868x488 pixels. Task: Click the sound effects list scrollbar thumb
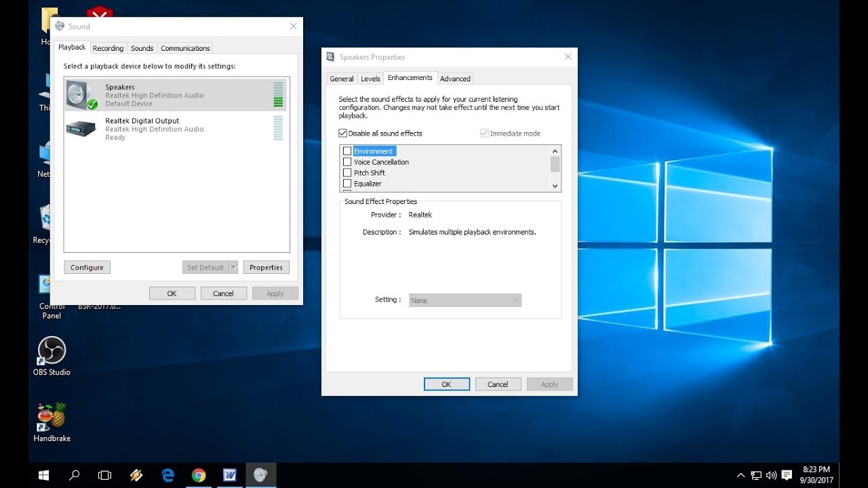click(555, 165)
